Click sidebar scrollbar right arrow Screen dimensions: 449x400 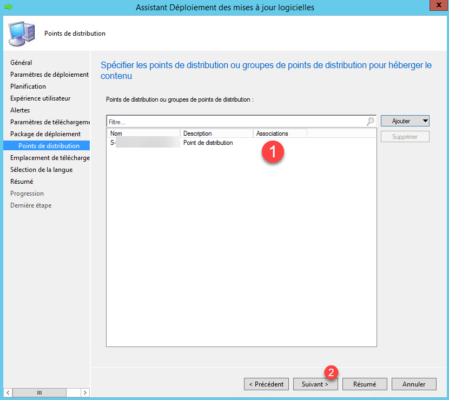tap(85, 393)
